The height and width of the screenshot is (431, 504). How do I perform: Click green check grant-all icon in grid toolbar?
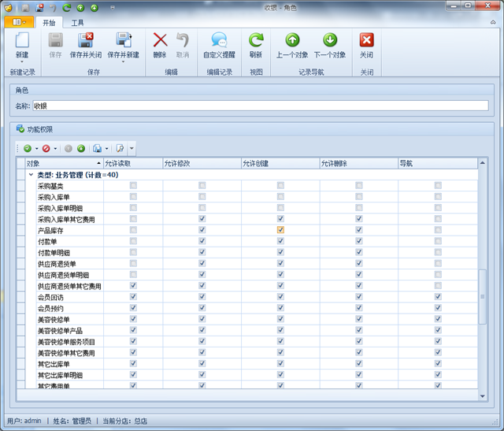click(x=28, y=148)
